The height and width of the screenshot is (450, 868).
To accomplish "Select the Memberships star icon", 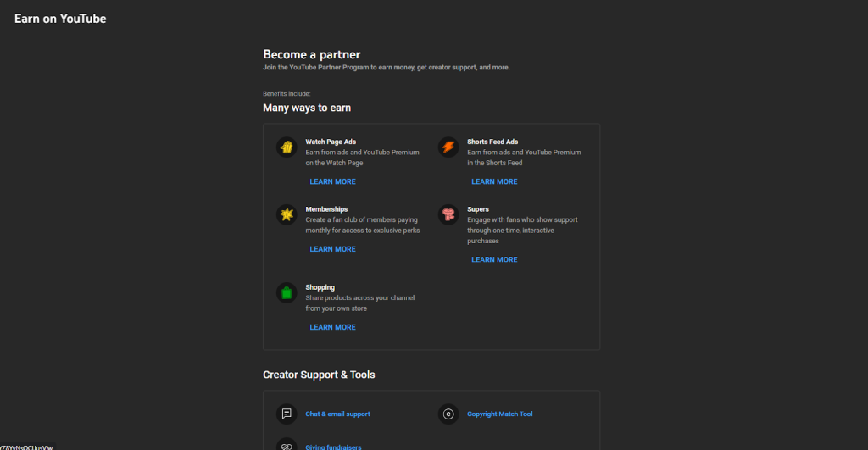I will coord(287,214).
